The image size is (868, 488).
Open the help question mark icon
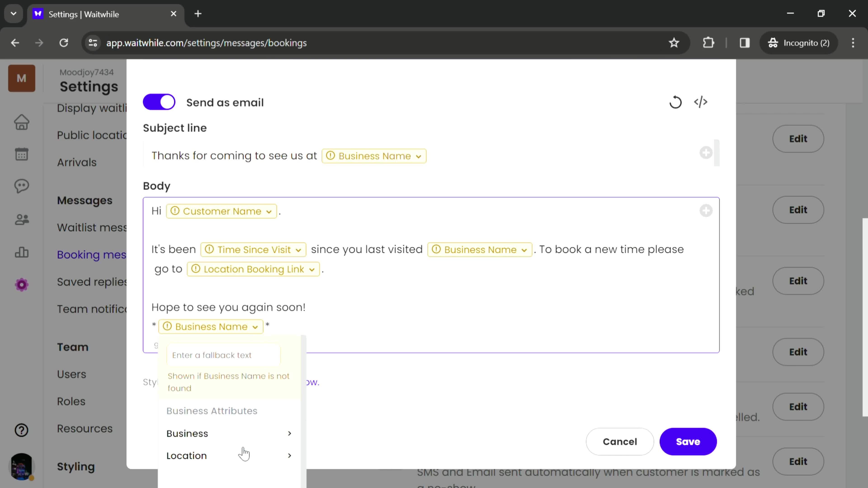[21, 430]
